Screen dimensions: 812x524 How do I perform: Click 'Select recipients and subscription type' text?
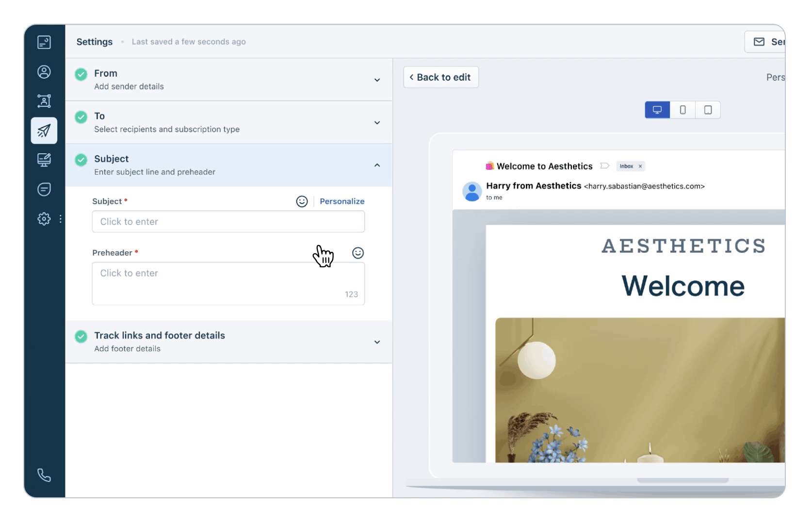click(167, 129)
